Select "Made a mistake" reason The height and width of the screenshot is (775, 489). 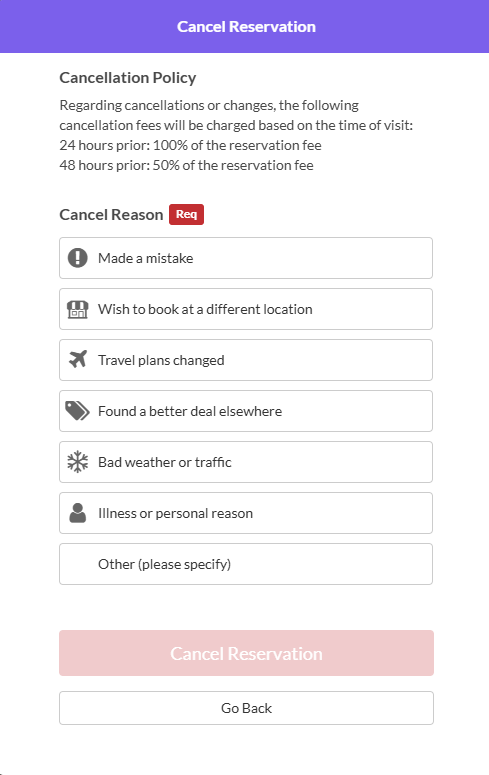tap(246, 258)
